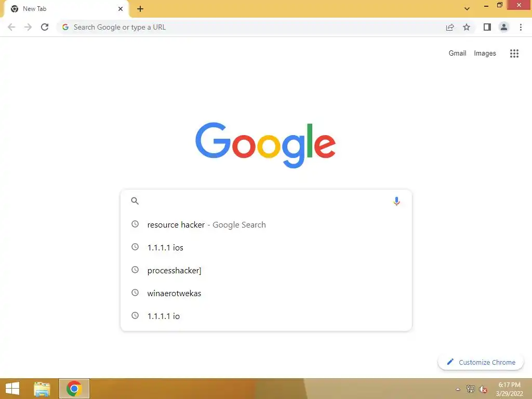Select suggestion 1.1.1.1 io
Screen dimensions: 532x399
[x=266, y=316]
